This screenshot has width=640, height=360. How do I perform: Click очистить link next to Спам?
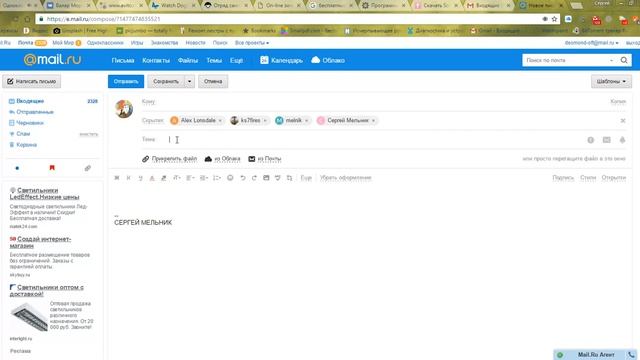89,134
